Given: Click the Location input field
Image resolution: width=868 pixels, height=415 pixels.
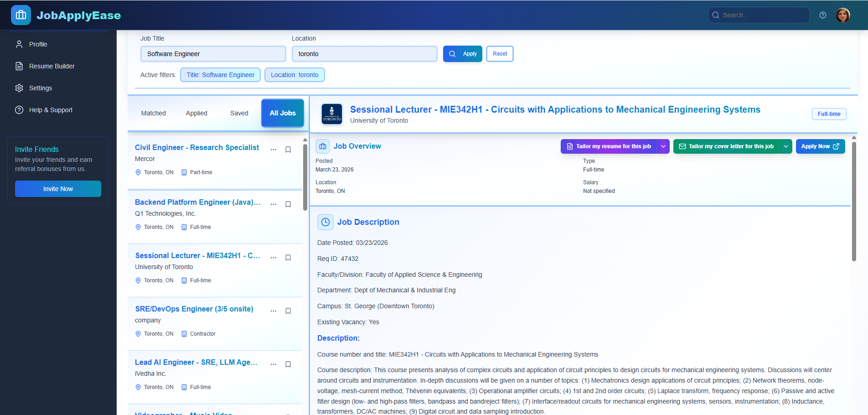Looking at the screenshot, I should coord(364,54).
